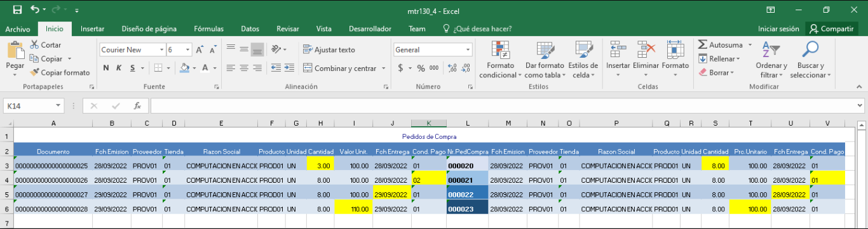
Task: Toggle Cursiva italic K formatting
Action: [x=119, y=68]
